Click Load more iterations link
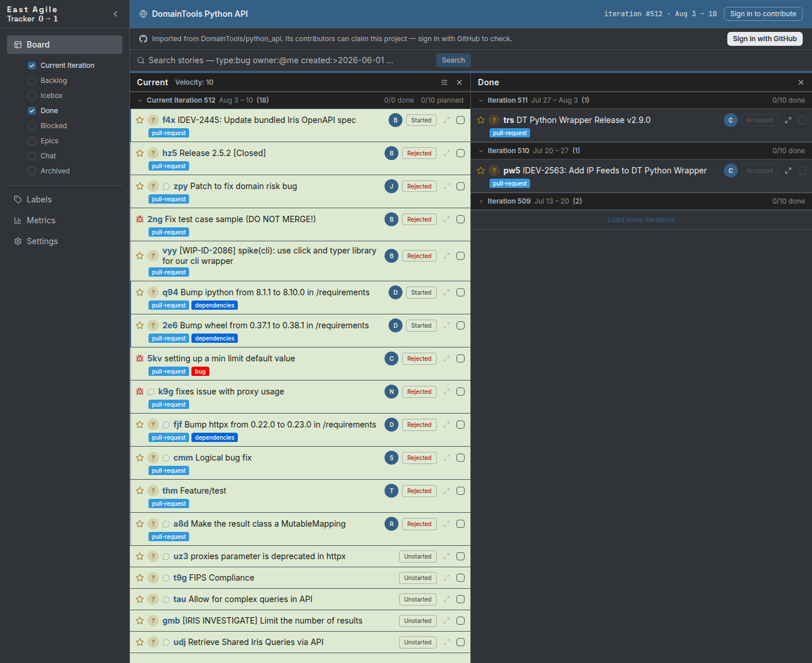The width and height of the screenshot is (812, 663). (x=641, y=220)
